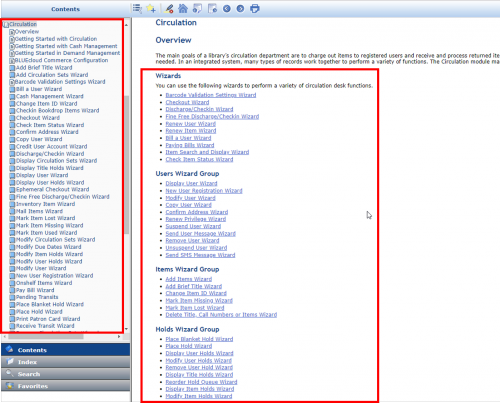Click the Overview page icon in tree
The height and width of the screenshot is (403, 500).
tap(12, 32)
